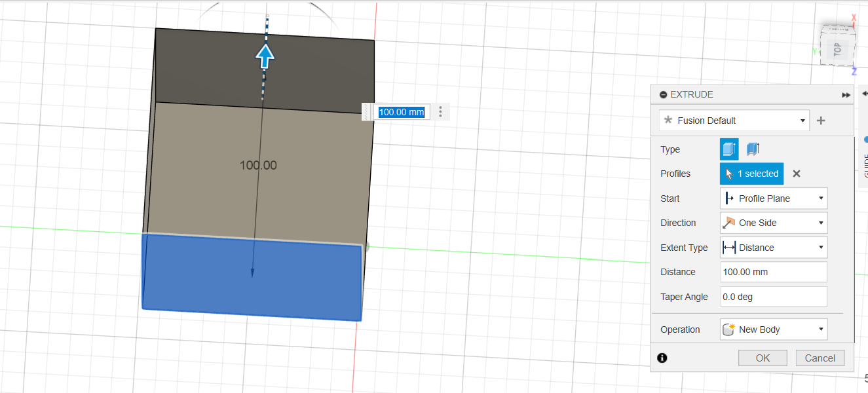Click the blue extrude distance arrow manipulator

tap(265, 56)
